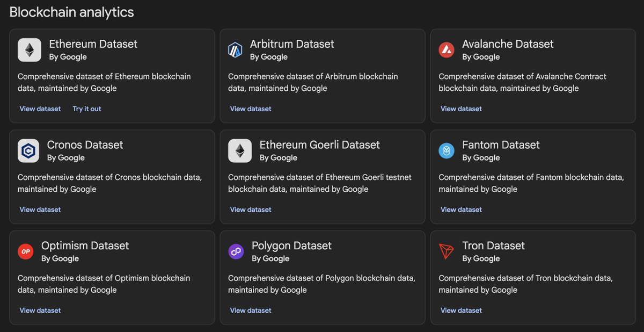Select the Polygon Dataset title
Screen dimensions: 644x332
tap(292, 246)
